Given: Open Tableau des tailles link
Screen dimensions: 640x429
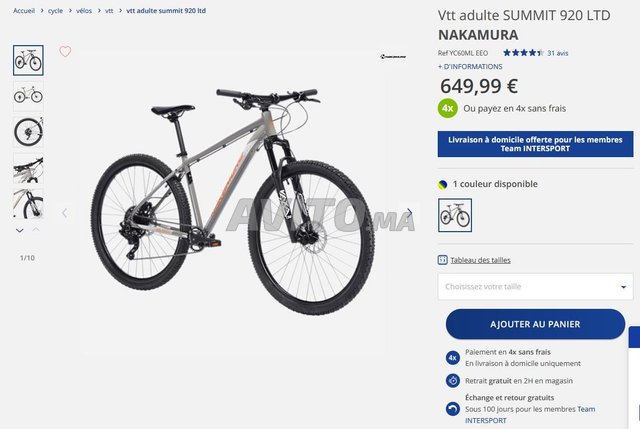Looking at the screenshot, I should pos(480,260).
